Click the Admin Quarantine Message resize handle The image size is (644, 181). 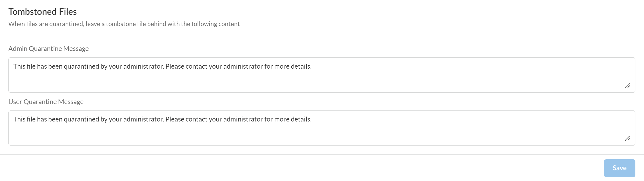point(627,86)
